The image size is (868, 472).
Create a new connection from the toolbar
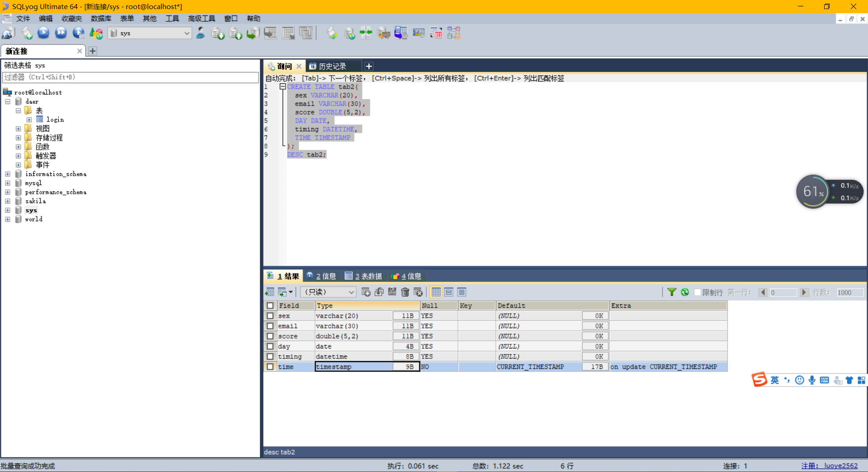click(9, 33)
